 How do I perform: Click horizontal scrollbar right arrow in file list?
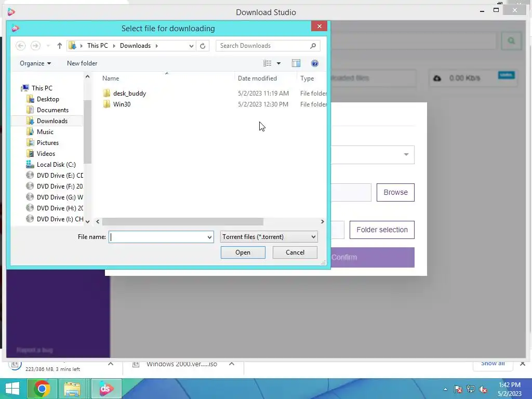click(x=322, y=221)
